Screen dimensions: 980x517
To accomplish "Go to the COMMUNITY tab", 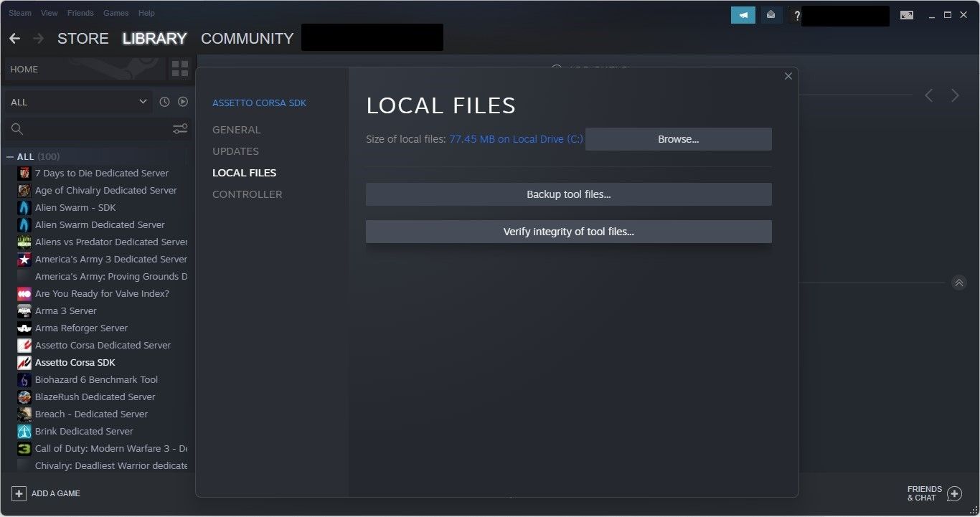I will (x=248, y=39).
